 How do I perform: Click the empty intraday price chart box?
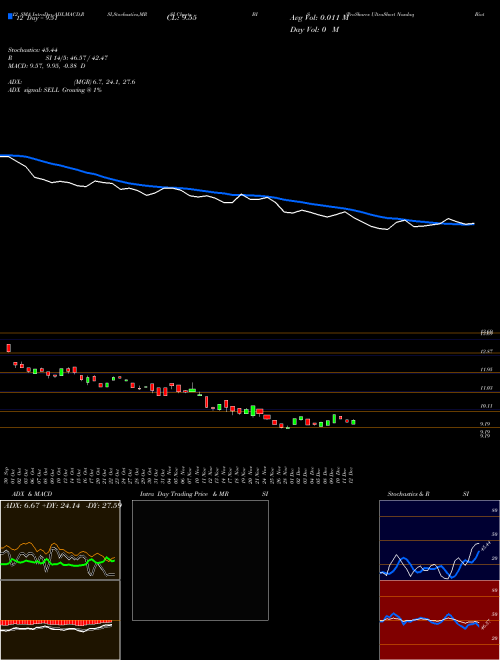pyautogui.click(x=200, y=560)
